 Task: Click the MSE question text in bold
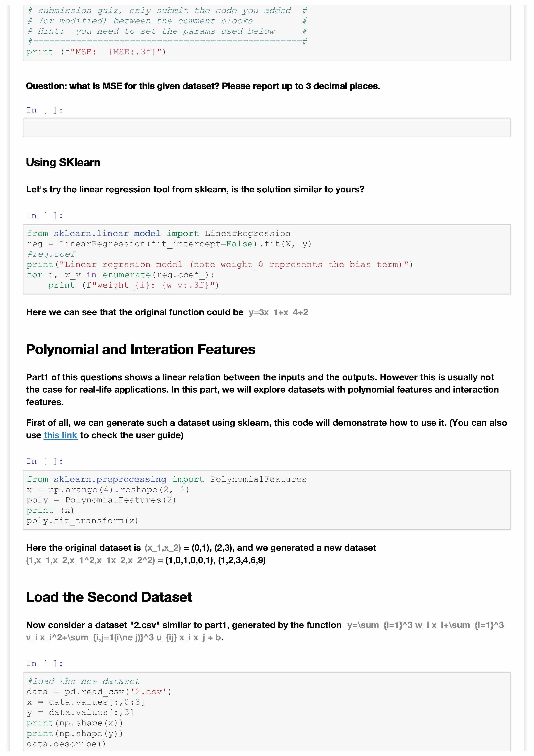tap(203, 86)
